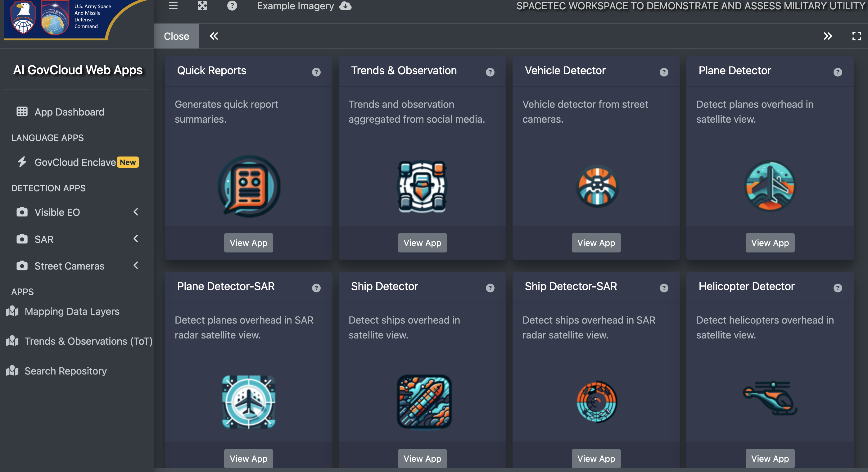Click the Example Imagery label
The width and height of the screenshot is (868, 472).
tap(295, 6)
